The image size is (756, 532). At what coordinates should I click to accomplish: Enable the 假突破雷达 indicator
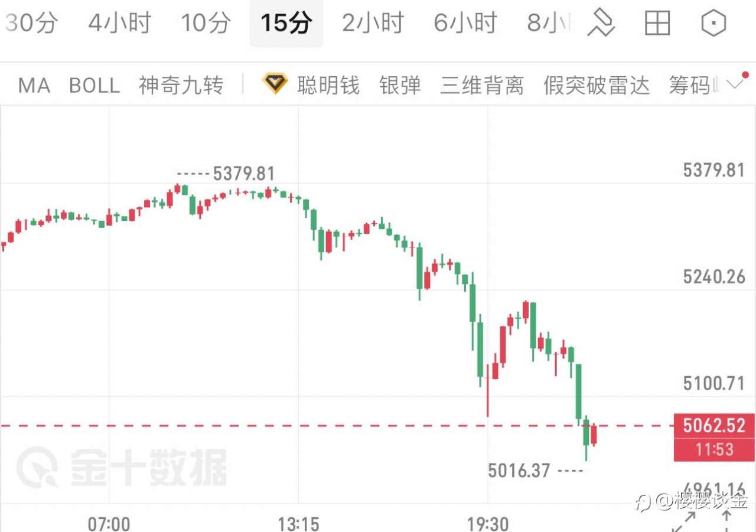[x=597, y=86]
